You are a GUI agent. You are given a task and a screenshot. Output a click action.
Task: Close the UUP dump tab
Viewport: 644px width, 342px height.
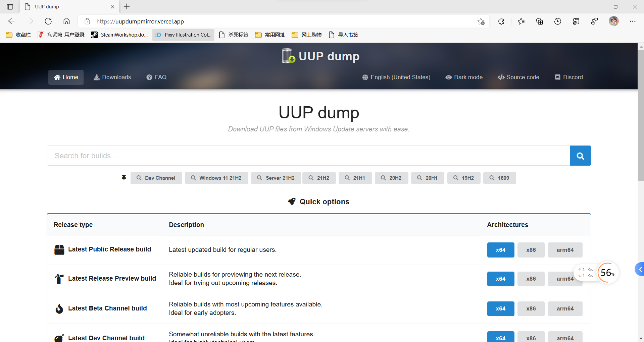112,7
